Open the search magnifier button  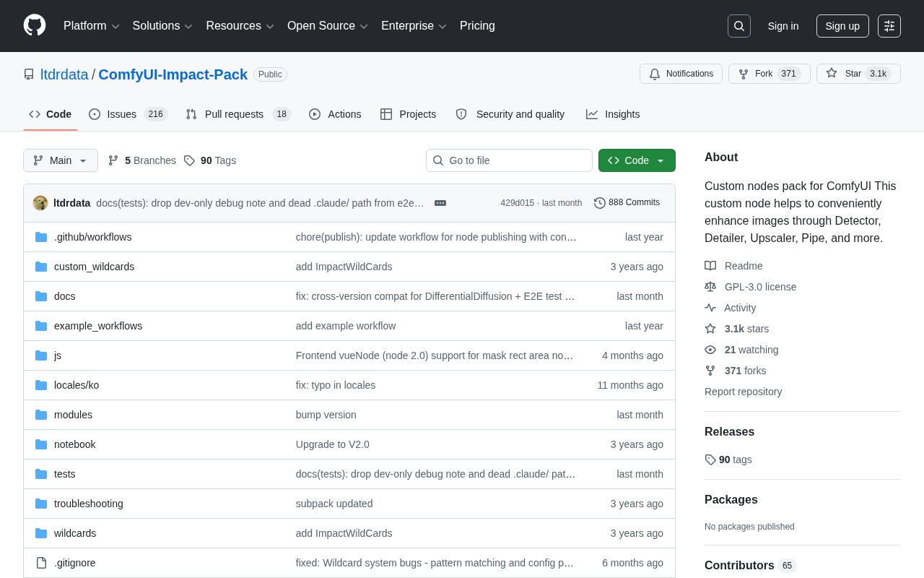[x=739, y=26]
